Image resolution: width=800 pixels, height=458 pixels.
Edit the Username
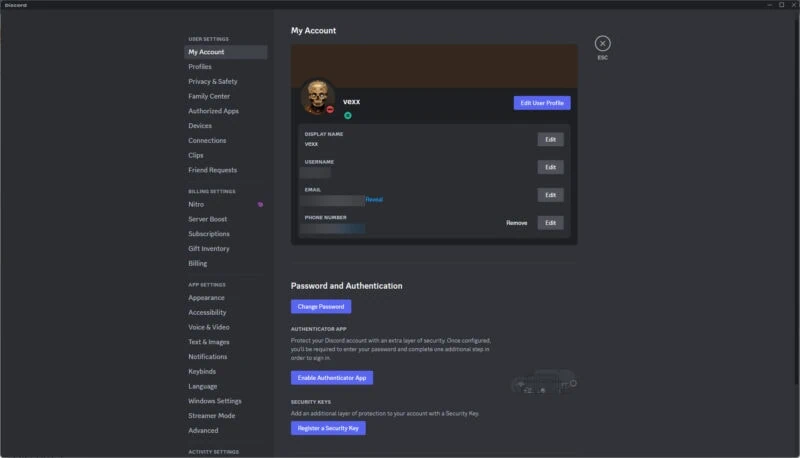coord(550,167)
